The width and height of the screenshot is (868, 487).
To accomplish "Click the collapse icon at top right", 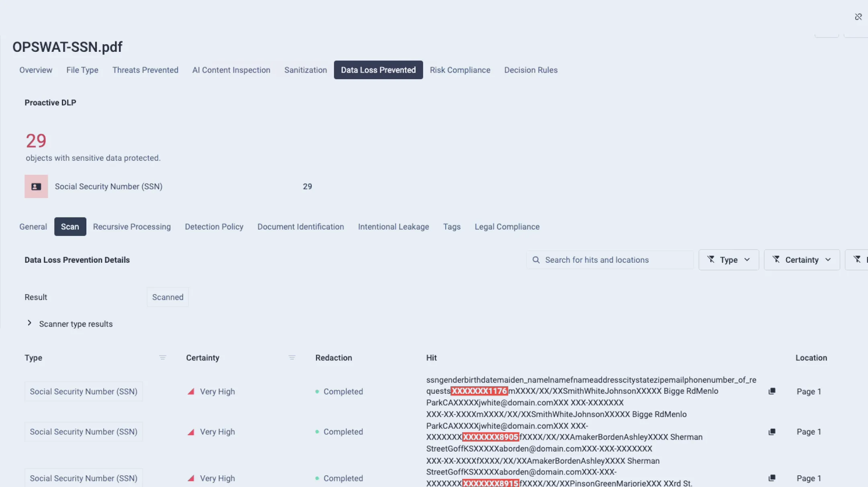I will [x=858, y=17].
